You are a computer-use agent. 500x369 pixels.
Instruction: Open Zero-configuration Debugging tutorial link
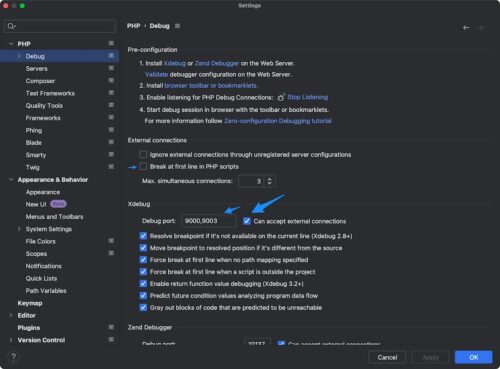(278, 121)
